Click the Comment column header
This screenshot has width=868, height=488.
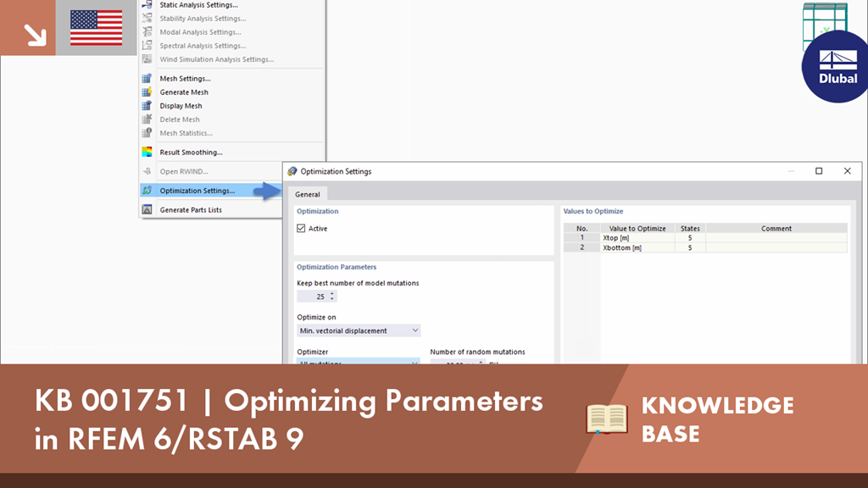pyautogui.click(x=776, y=228)
